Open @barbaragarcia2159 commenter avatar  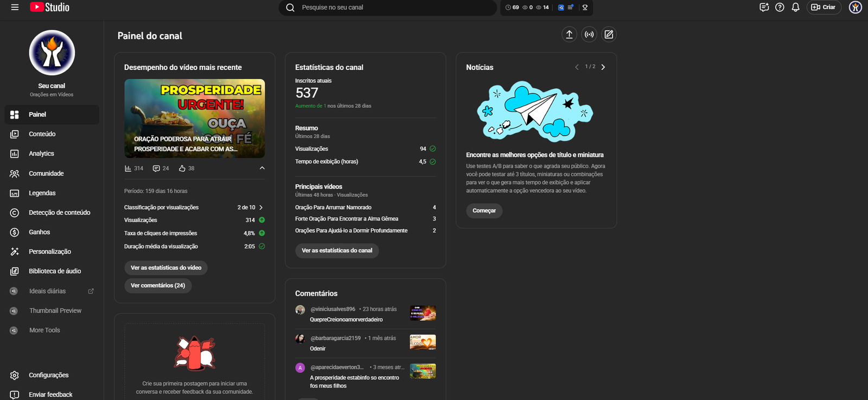300,339
